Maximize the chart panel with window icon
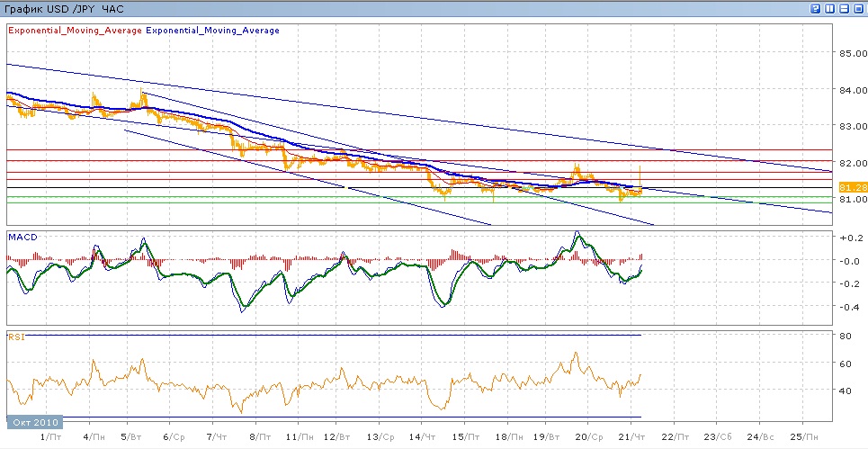The height and width of the screenshot is (449, 868). pos(858,8)
